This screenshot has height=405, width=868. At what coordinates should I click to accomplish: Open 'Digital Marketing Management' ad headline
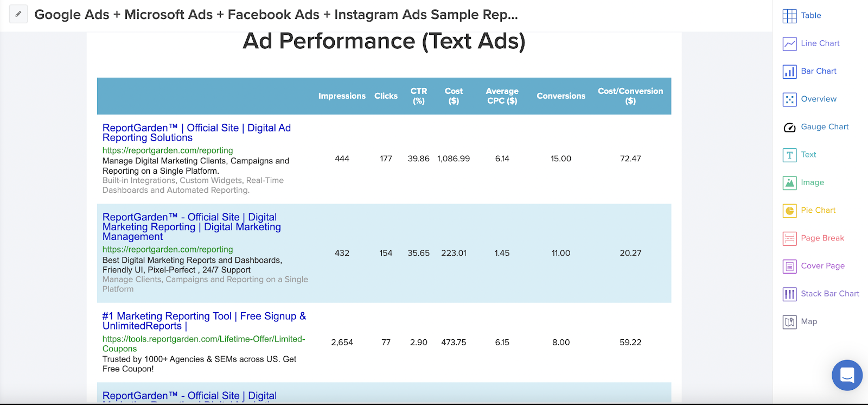[192, 227]
